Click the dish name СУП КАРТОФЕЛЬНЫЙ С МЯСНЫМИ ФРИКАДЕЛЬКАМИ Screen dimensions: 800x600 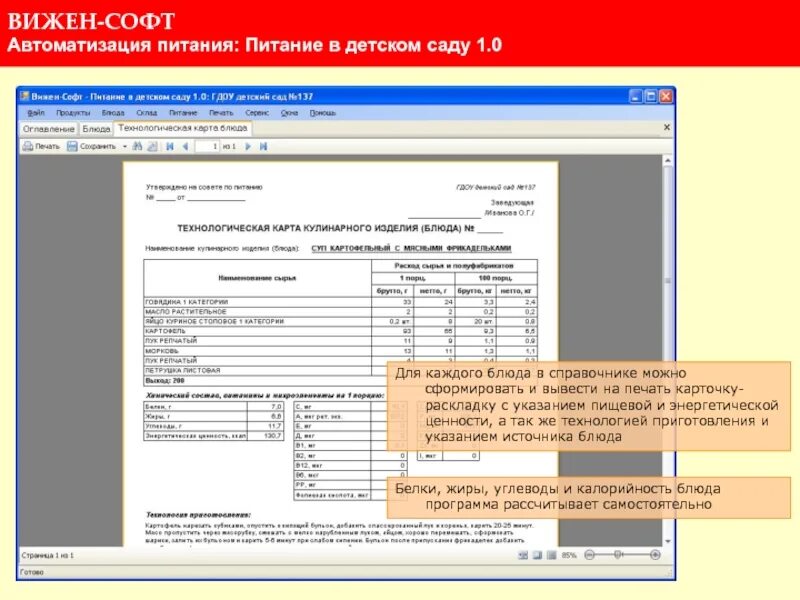(411, 248)
